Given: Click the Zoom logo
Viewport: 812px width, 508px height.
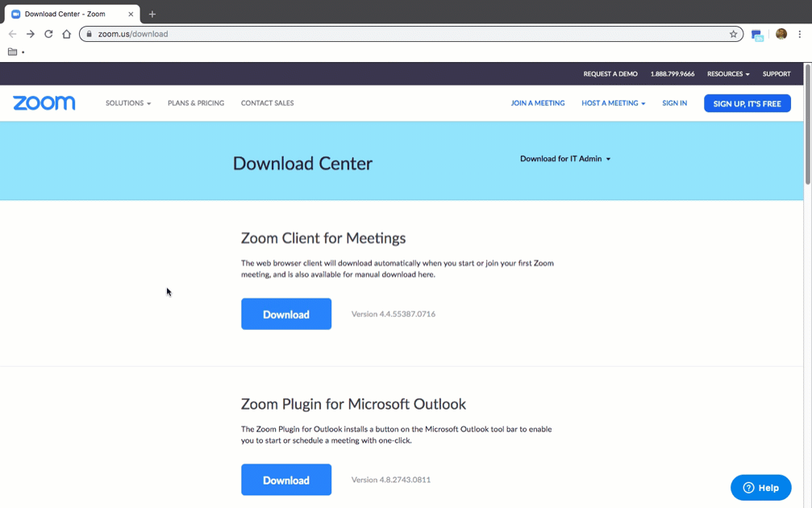Looking at the screenshot, I should pyautogui.click(x=44, y=103).
